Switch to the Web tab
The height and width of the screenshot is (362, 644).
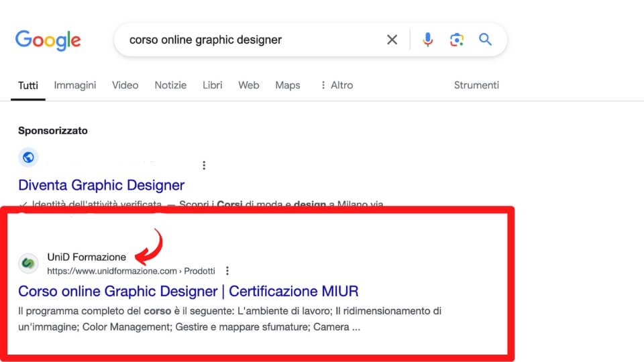pos(248,85)
